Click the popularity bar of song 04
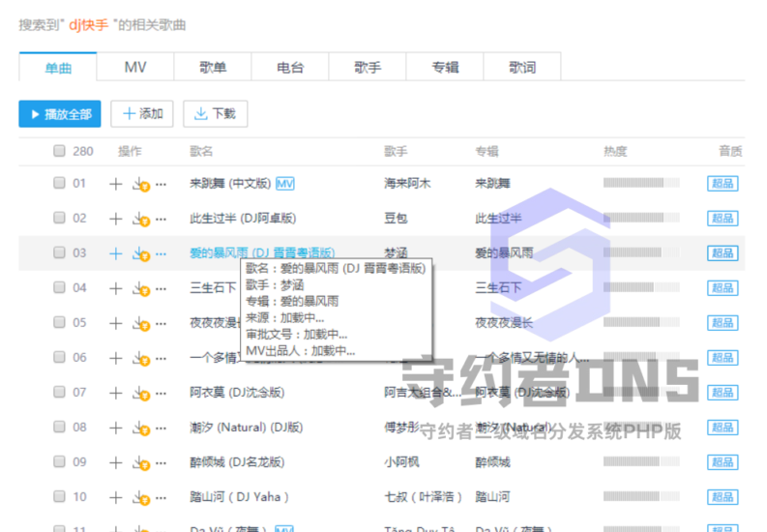767x532 pixels. [x=641, y=288]
